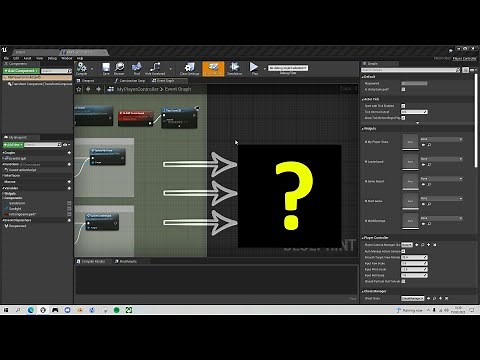The width and height of the screenshot is (480, 360).
Task: Select the orange Class Defaults toolbar icon
Action: click(x=213, y=68)
